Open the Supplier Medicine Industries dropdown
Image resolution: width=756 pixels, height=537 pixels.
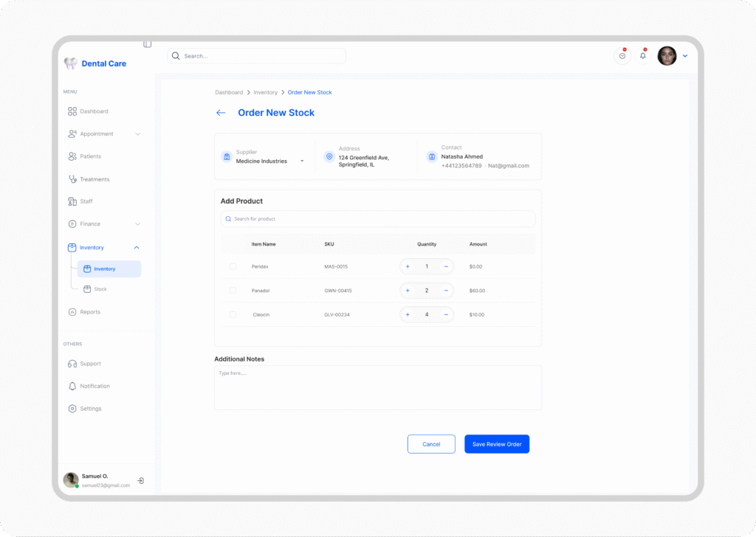tap(302, 161)
